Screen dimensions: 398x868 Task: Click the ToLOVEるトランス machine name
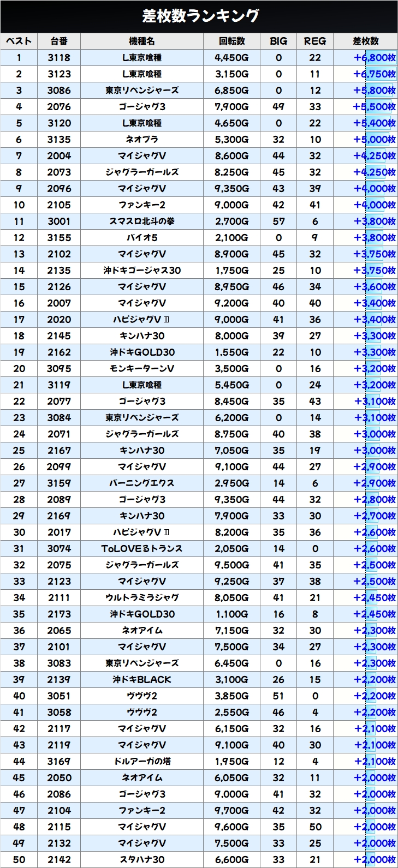pyautogui.click(x=142, y=549)
